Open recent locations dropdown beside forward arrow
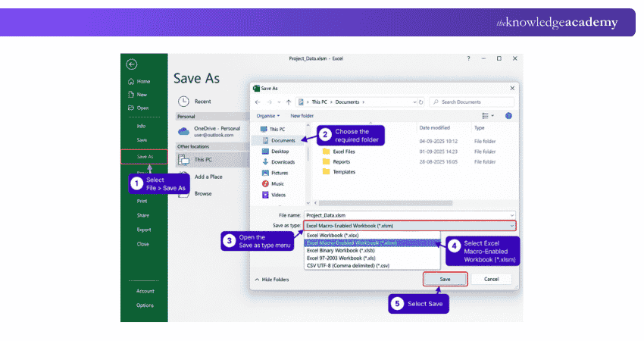Image resolution: width=644 pixels, height=341 pixels. click(x=279, y=102)
